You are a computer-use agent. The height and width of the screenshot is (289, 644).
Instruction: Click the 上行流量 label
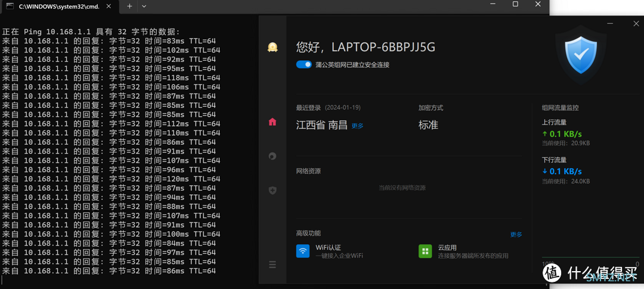pos(555,122)
